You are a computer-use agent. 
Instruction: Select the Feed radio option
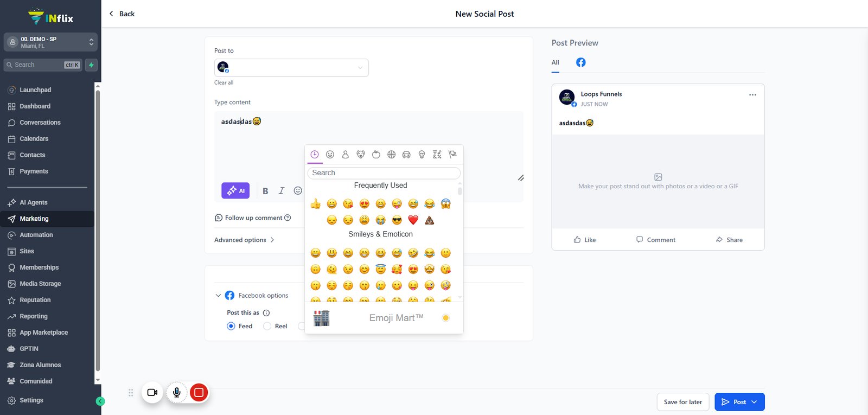231,326
